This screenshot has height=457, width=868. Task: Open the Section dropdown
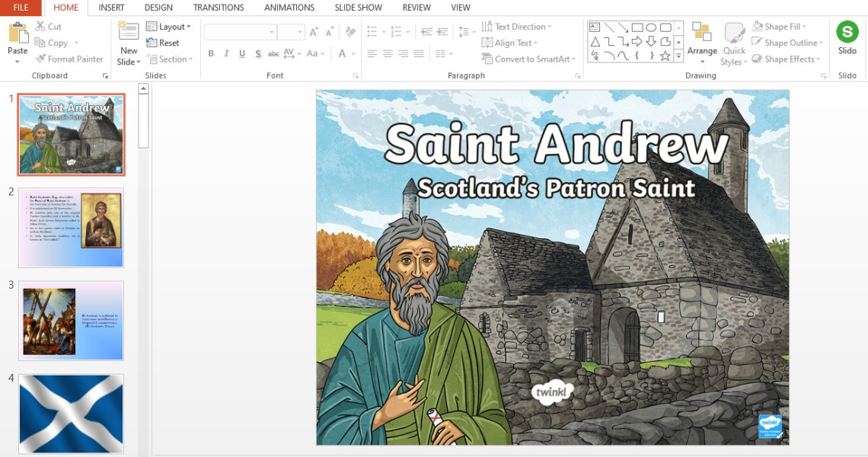[x=169, y=59]
